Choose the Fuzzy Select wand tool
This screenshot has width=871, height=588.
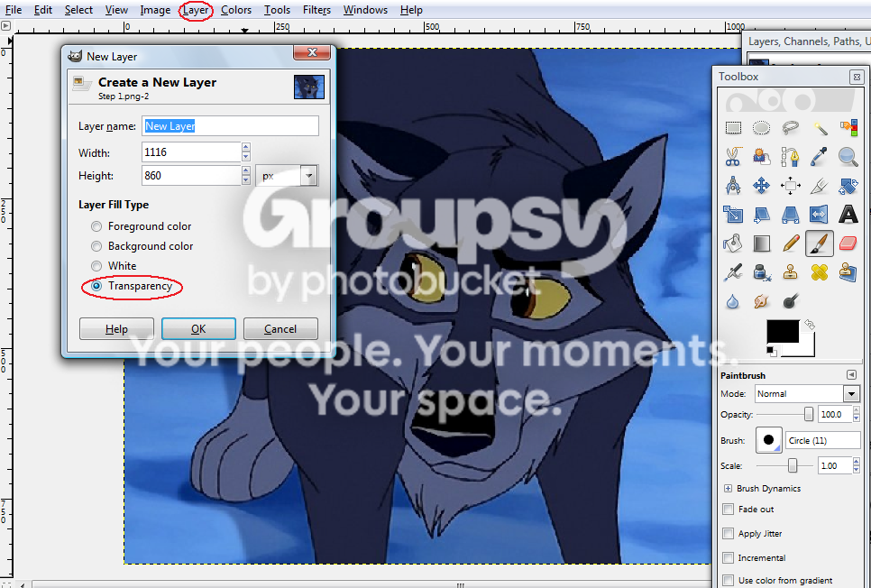coord(820,128)
